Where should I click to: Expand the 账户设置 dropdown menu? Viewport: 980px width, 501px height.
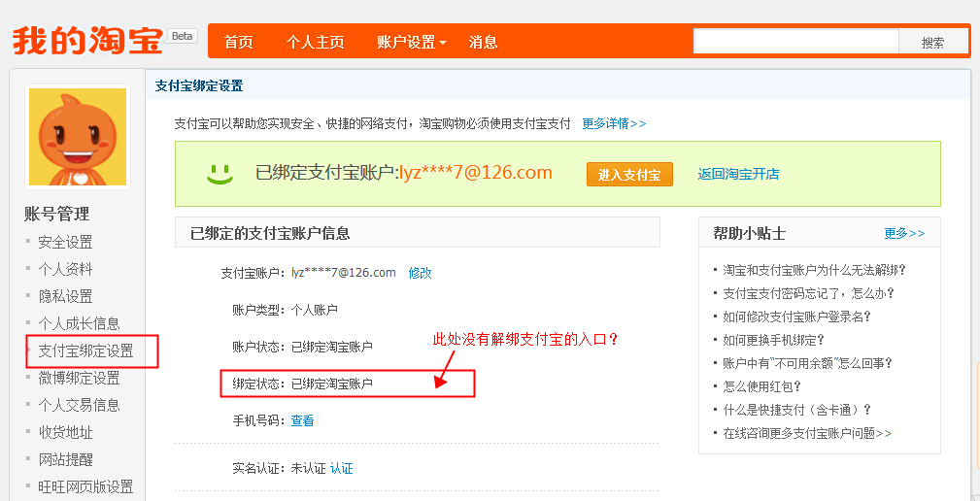click(x=412, y=43)
